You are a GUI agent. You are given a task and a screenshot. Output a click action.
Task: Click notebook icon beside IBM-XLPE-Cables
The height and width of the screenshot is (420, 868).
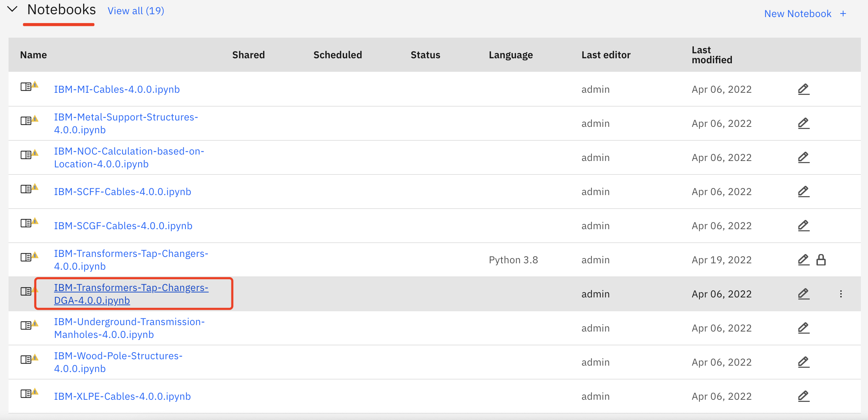coord(26,394)
